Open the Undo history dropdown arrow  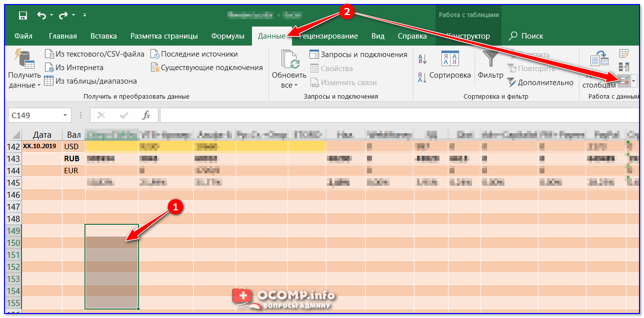52,16
